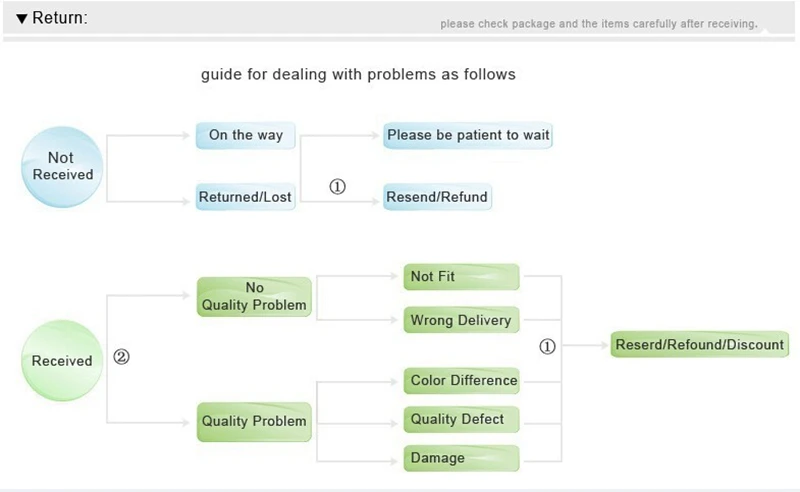The width and height of the screenshot is (800, 492).
Task: Click circled number 2 beside Received
Action: coord(122,357)
